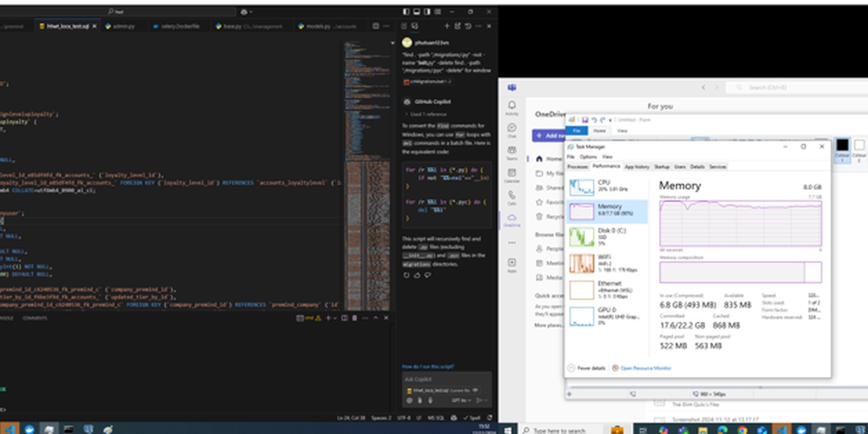Screen dimensions: 868x434
Task: Click 'How do I run this script?' suggestion
Action: 428,366
